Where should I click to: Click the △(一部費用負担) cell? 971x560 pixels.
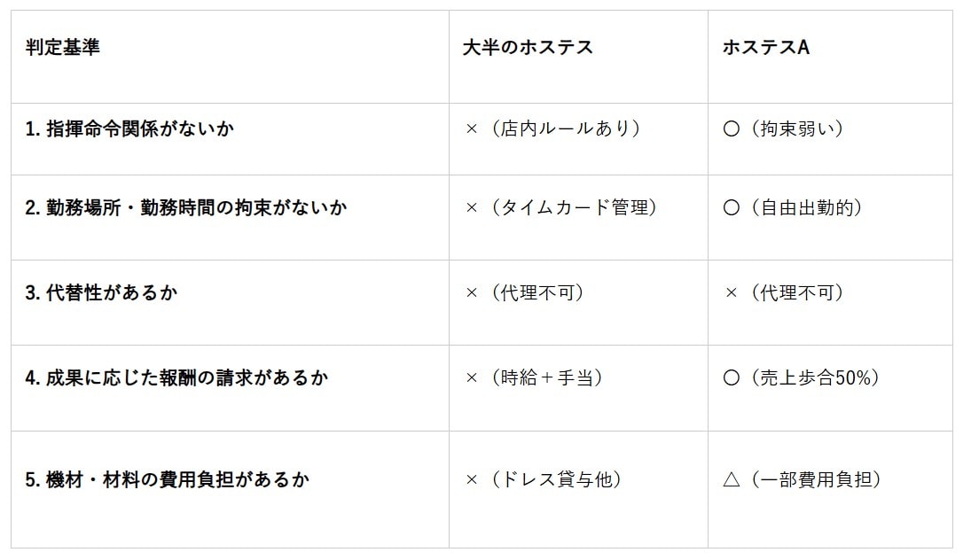pos(802,479)
